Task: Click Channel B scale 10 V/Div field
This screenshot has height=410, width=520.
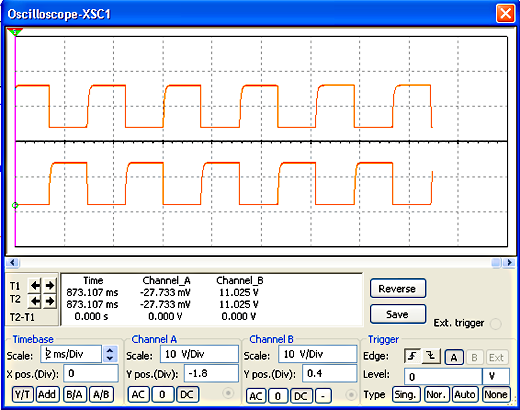Action: point(318,354)
